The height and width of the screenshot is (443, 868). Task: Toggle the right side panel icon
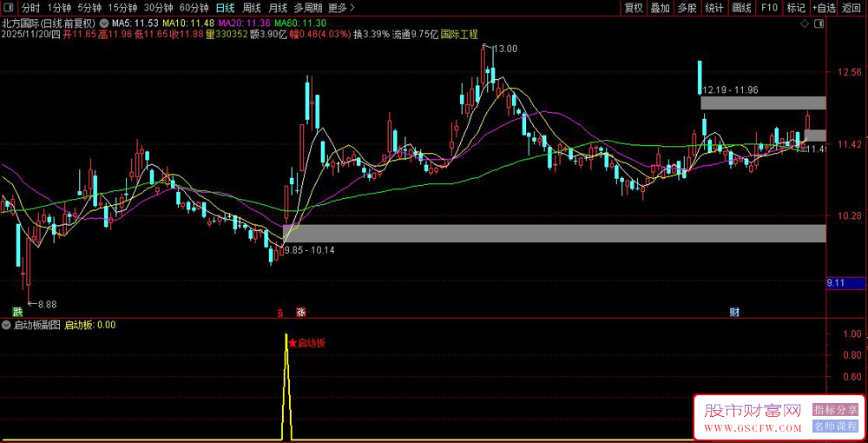(819, 24)
